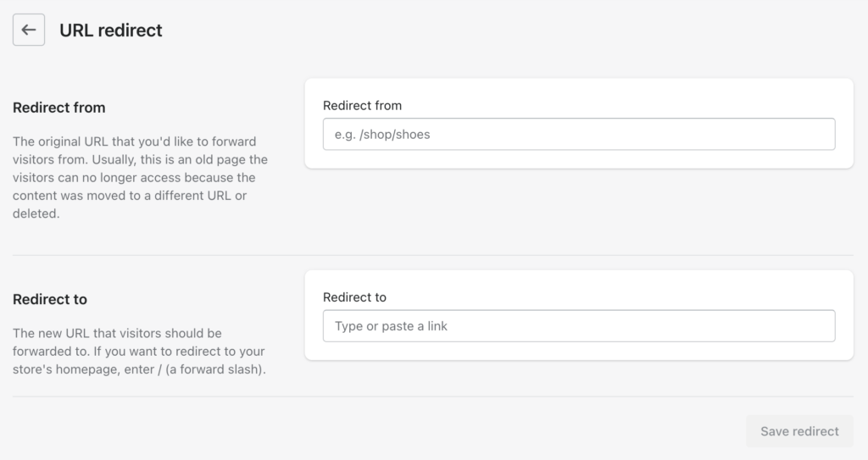Click the Redirect to label above the input
868x460 pixels.
coord(354,297)
